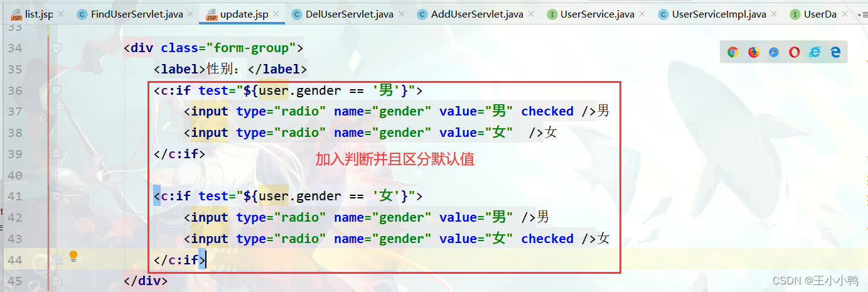The width and height of the screenshot is (868, 292).
Task: Click c:if test for gender '男'
Action: point(288,90)
